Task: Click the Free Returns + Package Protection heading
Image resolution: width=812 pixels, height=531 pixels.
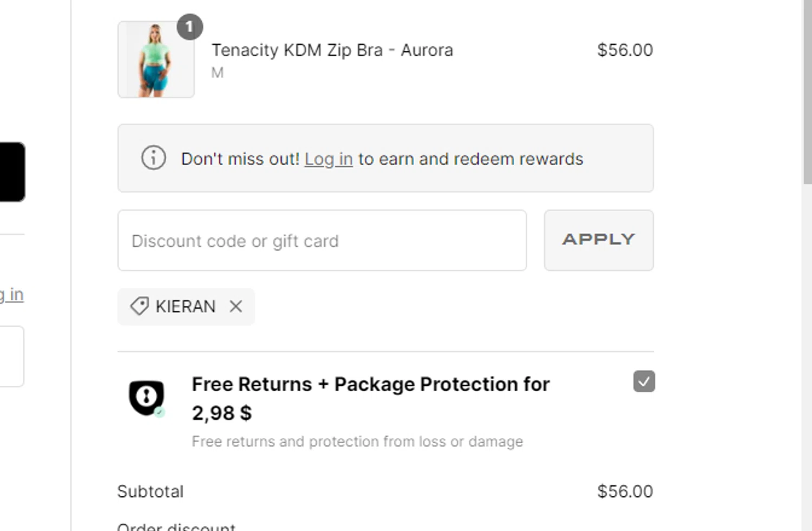Action: click(371, 398)
